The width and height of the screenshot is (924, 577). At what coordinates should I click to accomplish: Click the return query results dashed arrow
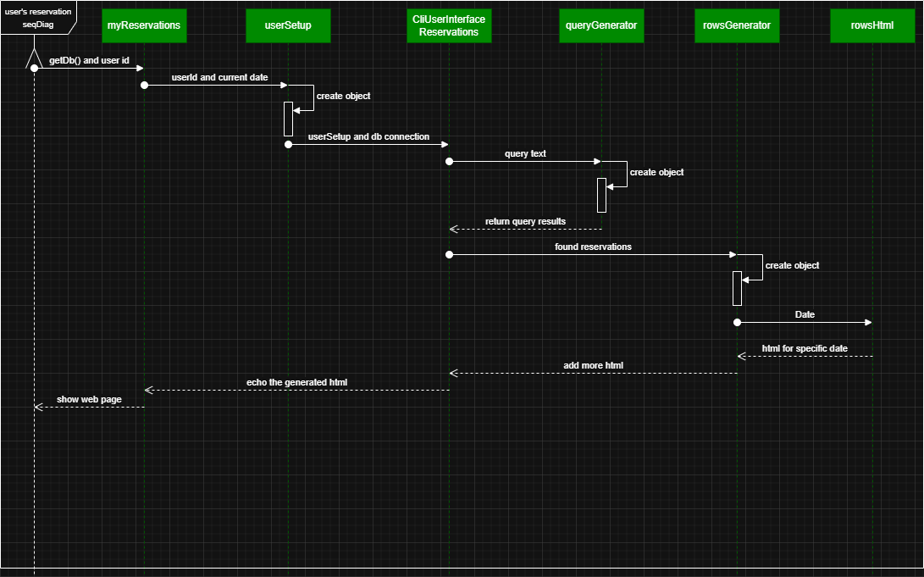coord(525,222)
